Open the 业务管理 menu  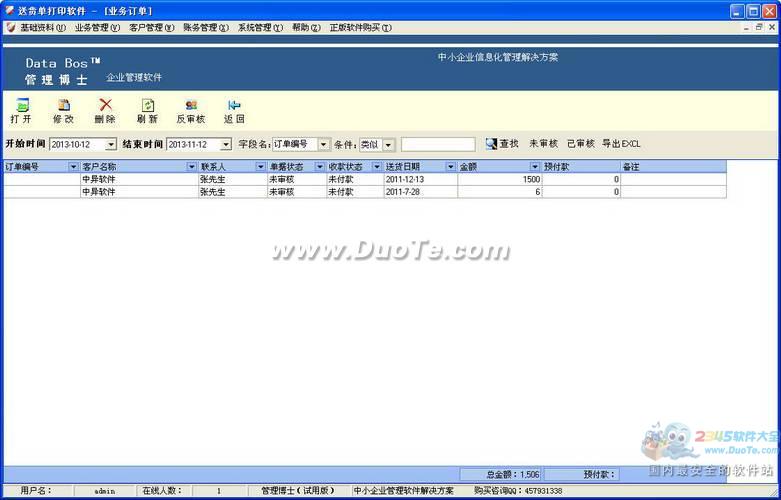97,28
